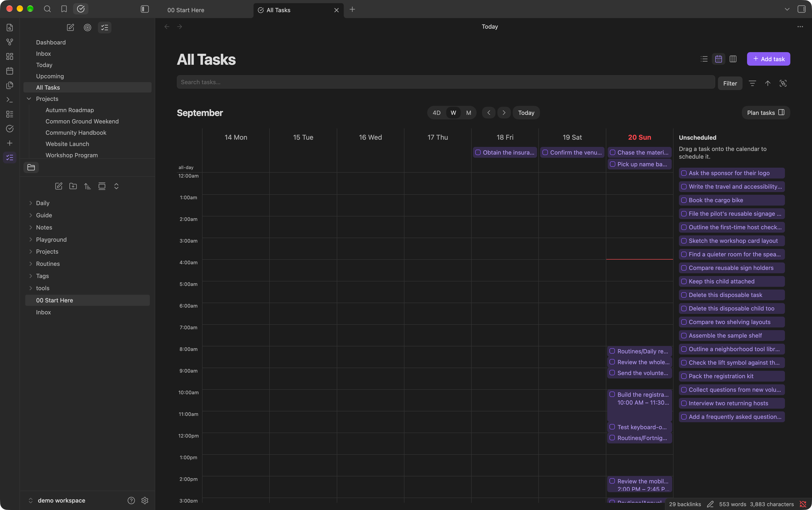Check off 'Book the cargo bike' task
The width and height of the screenshot is (812, 510).
pyautogui.click(x=684, y=200)
